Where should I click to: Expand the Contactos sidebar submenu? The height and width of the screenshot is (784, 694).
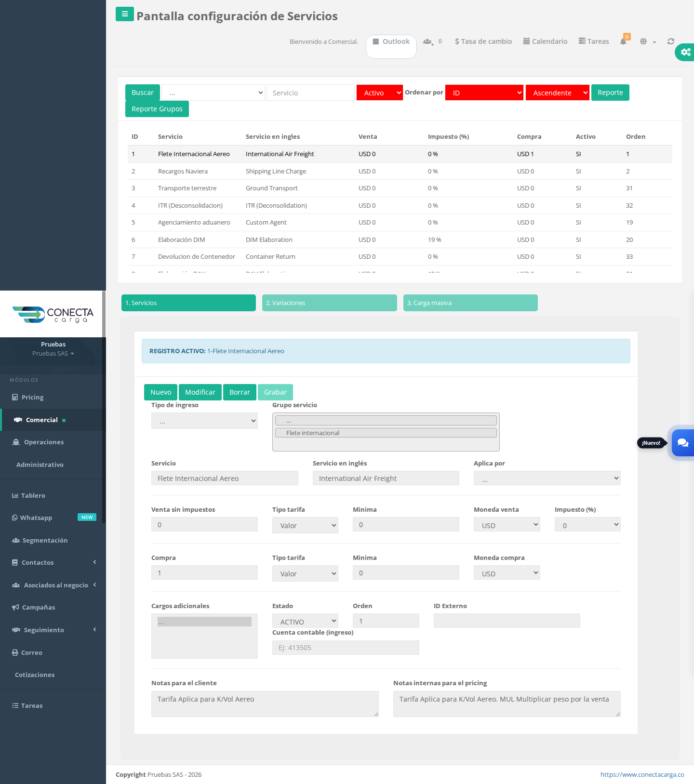[x=53, y=562]
